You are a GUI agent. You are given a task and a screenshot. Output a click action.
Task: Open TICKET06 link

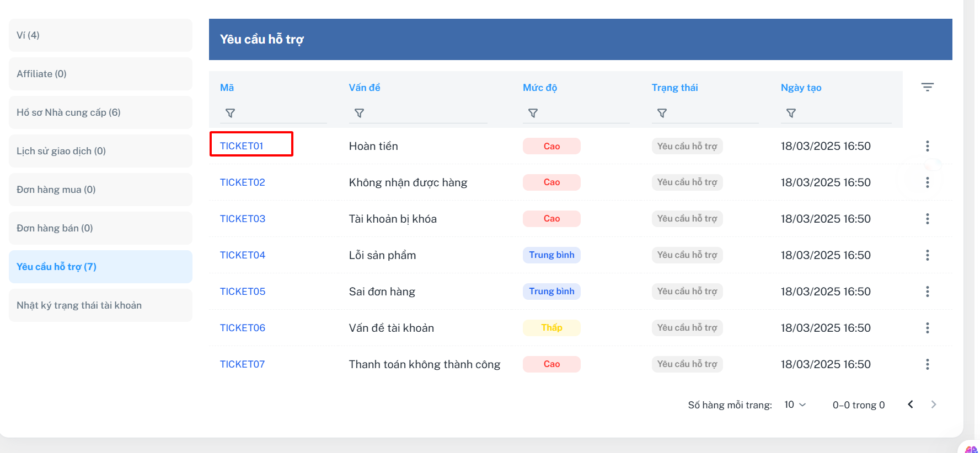tap(243, 328)
